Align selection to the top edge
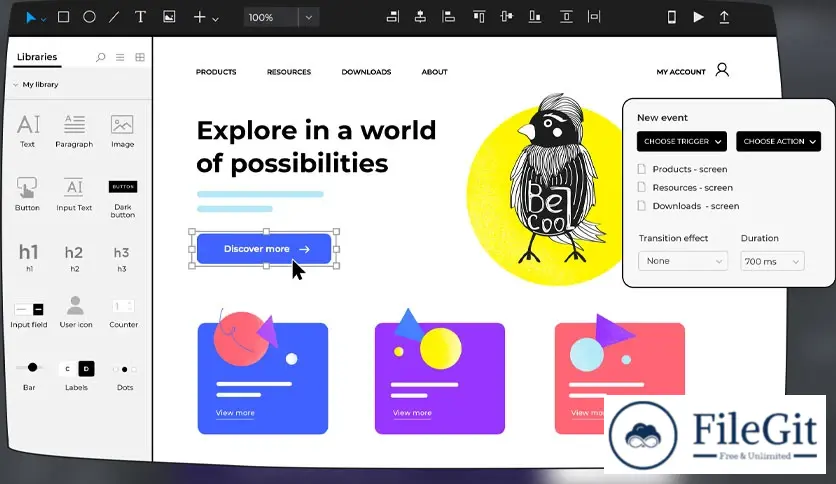Screen dimensions: 836x484 point(479,17)
